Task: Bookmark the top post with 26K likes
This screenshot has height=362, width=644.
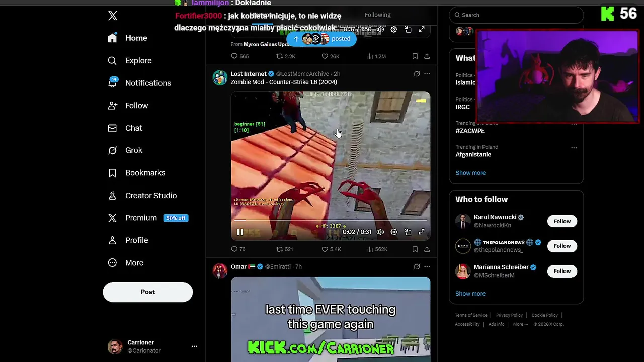Action: click(x=415, y=56)
